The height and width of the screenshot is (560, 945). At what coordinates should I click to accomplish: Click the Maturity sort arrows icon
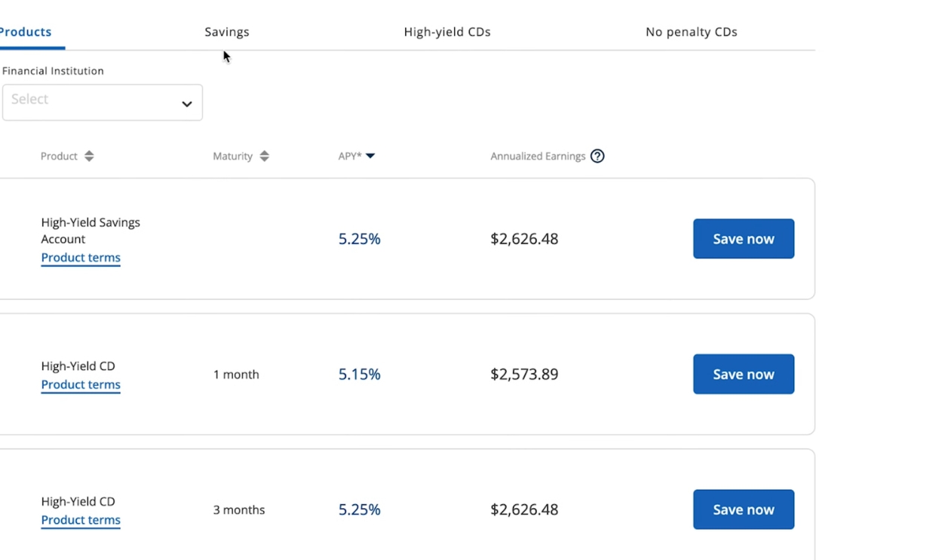pos(264,156)
